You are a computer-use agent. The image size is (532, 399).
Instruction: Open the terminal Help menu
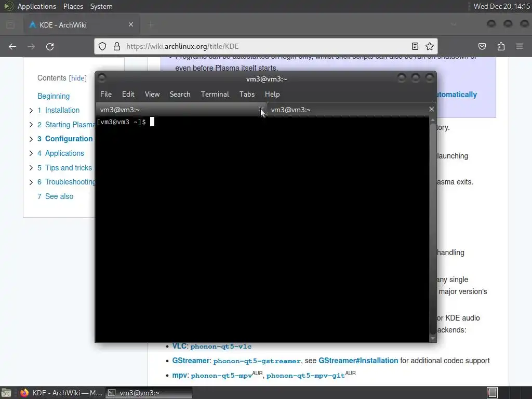click(x=272, y=95)
